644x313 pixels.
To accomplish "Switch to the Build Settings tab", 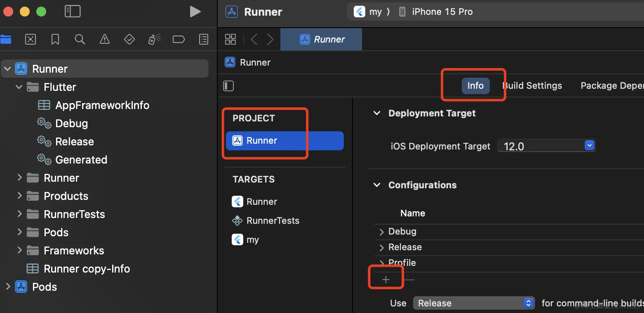I will click(532, 85).
